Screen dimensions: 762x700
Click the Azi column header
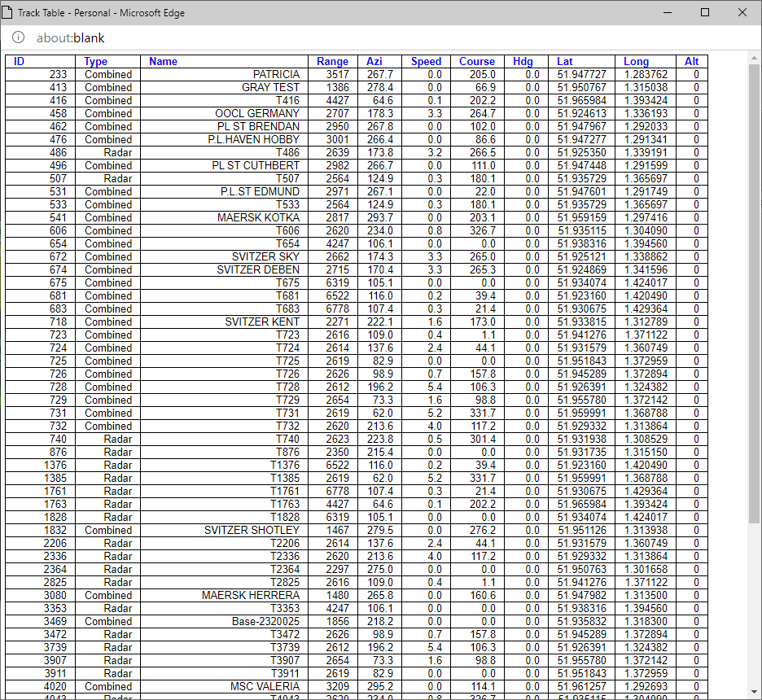pyautogui.click(x=374, y=61)
